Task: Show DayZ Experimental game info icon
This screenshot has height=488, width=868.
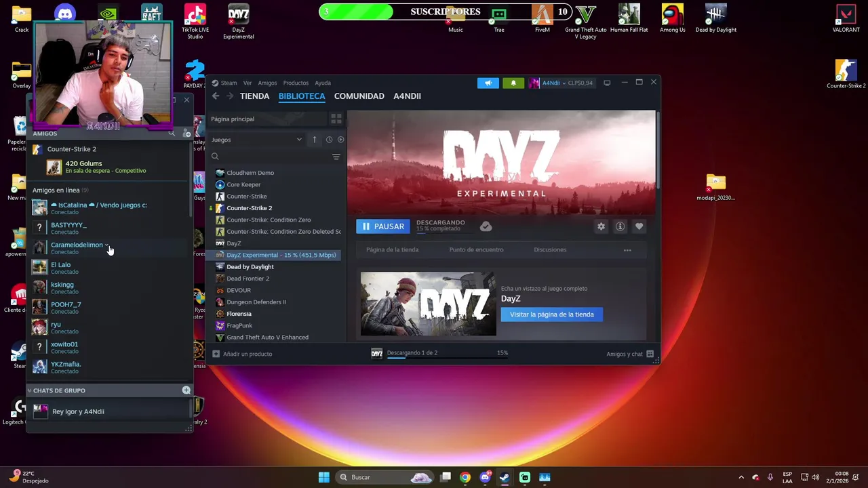Action: (620, 226)
